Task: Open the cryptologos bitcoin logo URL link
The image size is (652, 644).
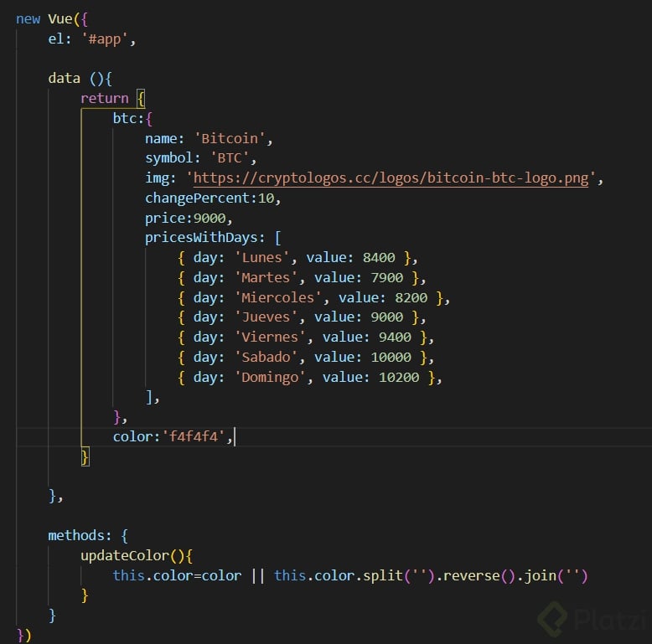Action: tap(391, 178)
